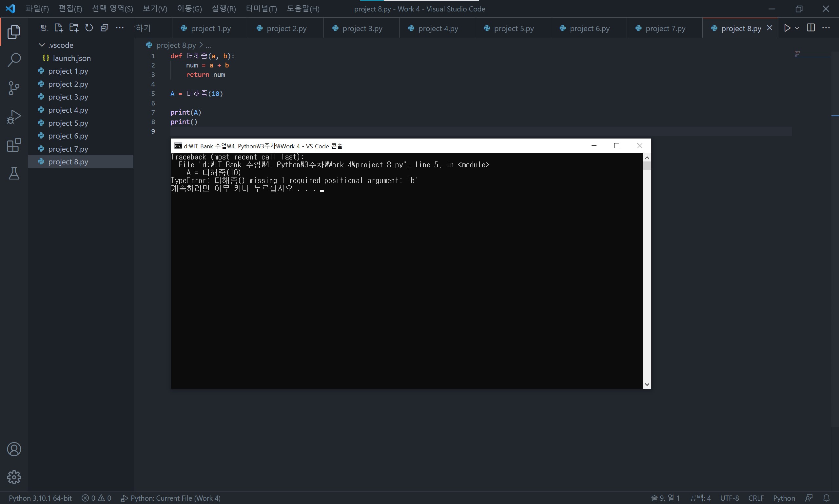Image resolution: width=839 pixels, height=504 pixels.
Task: Open the breadcrumb ellipsis after project 8.py
Action: 208,45
